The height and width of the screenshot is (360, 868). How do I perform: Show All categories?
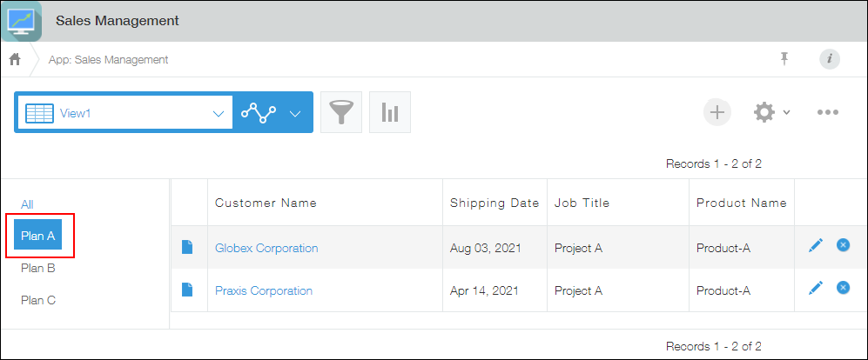27,204
